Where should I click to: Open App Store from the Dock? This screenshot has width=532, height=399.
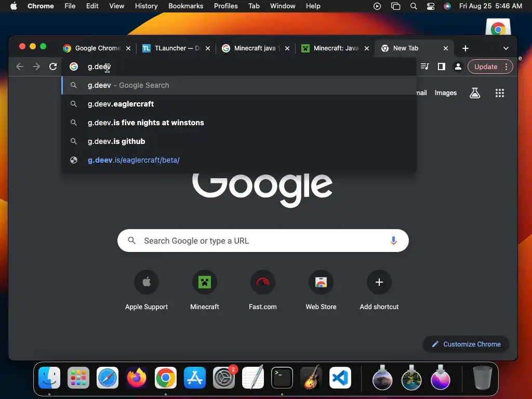[x=195, y=378]
